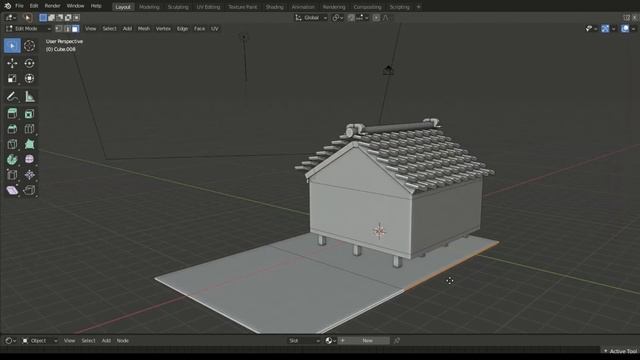Open the 3D viewport editor type dropdown
The width and height of the screenshot is (640, 360).
point(11,18)
